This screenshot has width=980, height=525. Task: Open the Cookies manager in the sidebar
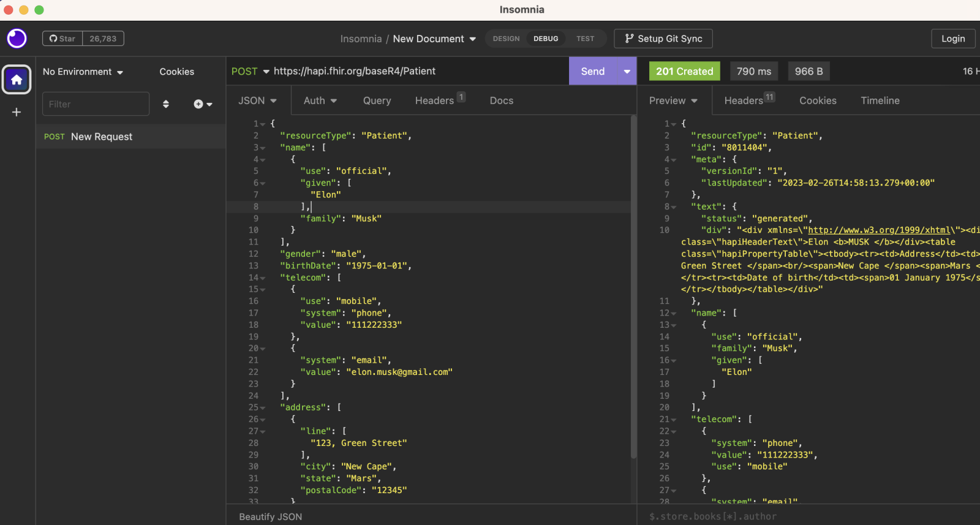point(177,72)
